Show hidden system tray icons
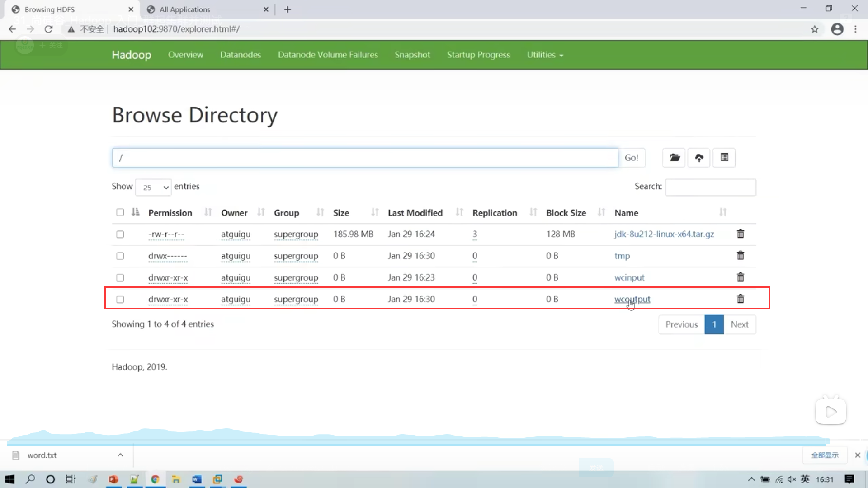Viewport: 868px width, 488px height. click(751, 479)
